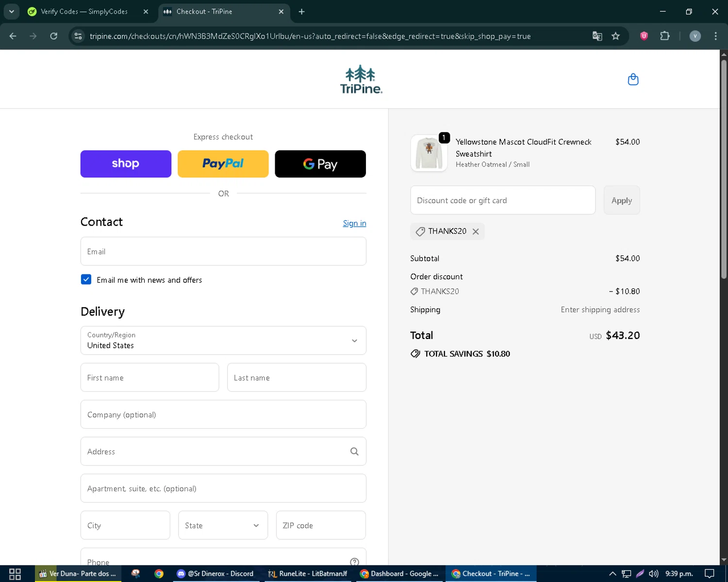Click the sweatshirt product thumbnail
The width and height of the screenshot is (728, 582).
429,153
